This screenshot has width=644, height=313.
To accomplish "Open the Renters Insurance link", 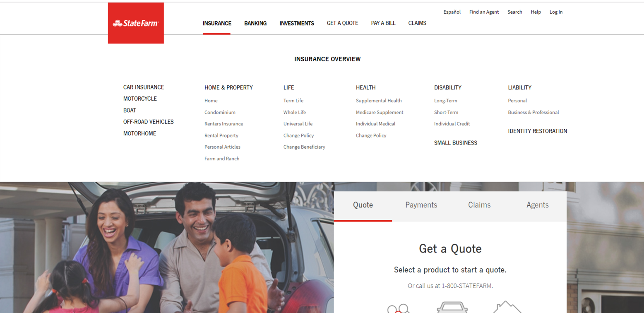I will 223,124.
